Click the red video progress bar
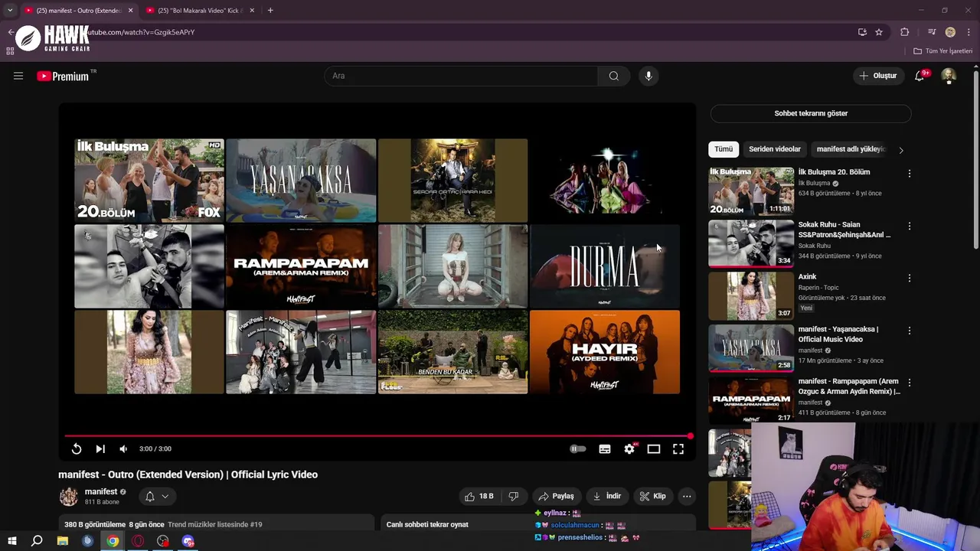980x551 pixels. [x=377, y=436]
